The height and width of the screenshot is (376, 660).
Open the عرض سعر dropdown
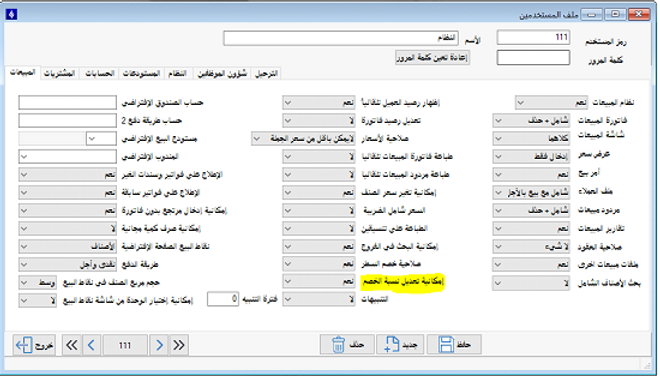click(x=531, y=156)
